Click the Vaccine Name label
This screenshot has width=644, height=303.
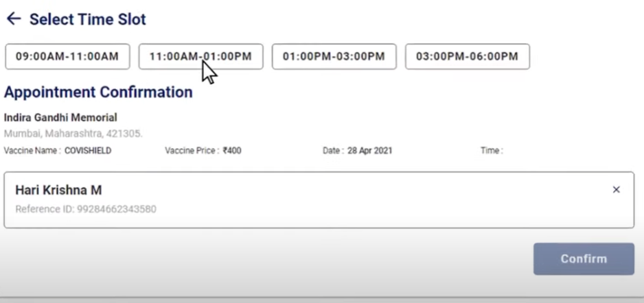[32, 150]
